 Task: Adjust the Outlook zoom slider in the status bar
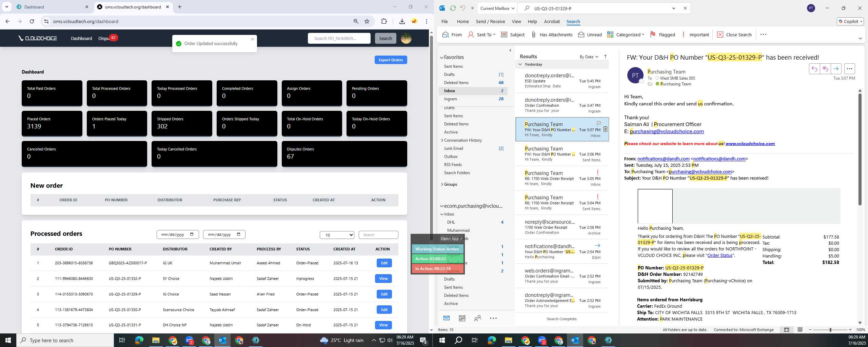click(830, 330)
